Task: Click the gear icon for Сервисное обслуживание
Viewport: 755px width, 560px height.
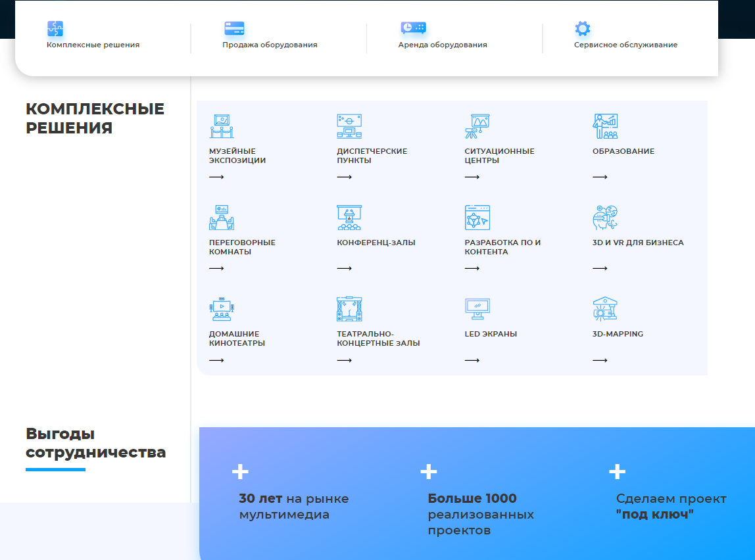Action: pyautogui.click(x=582, y=29)
